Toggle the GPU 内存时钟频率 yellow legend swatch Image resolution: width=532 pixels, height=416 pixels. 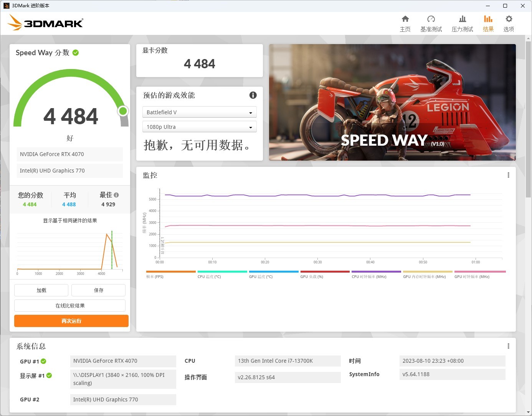(428, 271)
